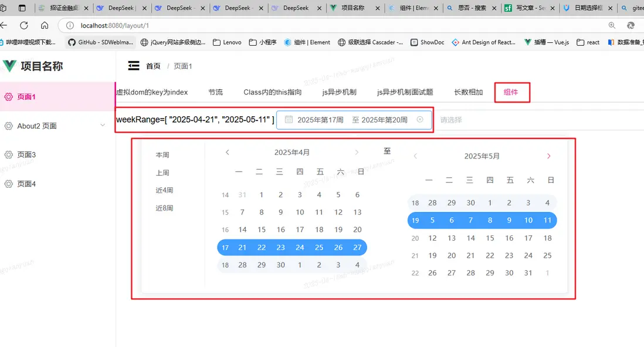Click the 2025年4月 calendar header
The height and width of the screenshot is (347, 644).
pyautogui.click(x=292, y=153)
